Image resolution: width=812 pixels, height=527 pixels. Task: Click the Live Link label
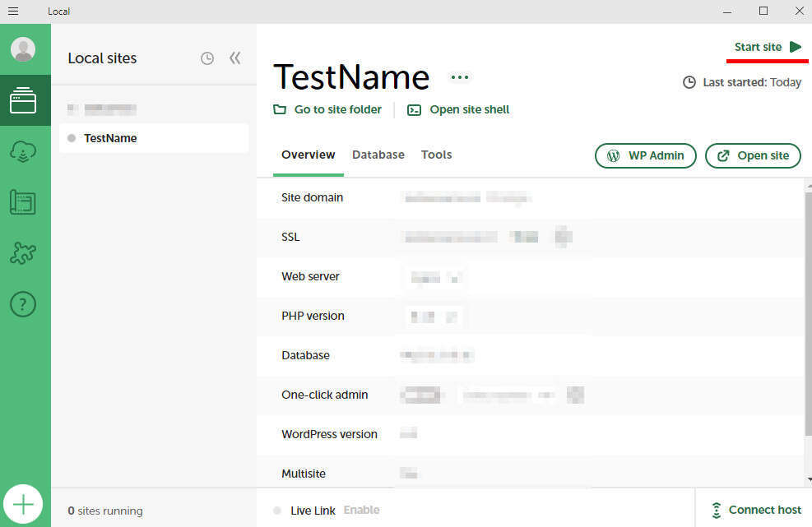[x=313, y=511]
